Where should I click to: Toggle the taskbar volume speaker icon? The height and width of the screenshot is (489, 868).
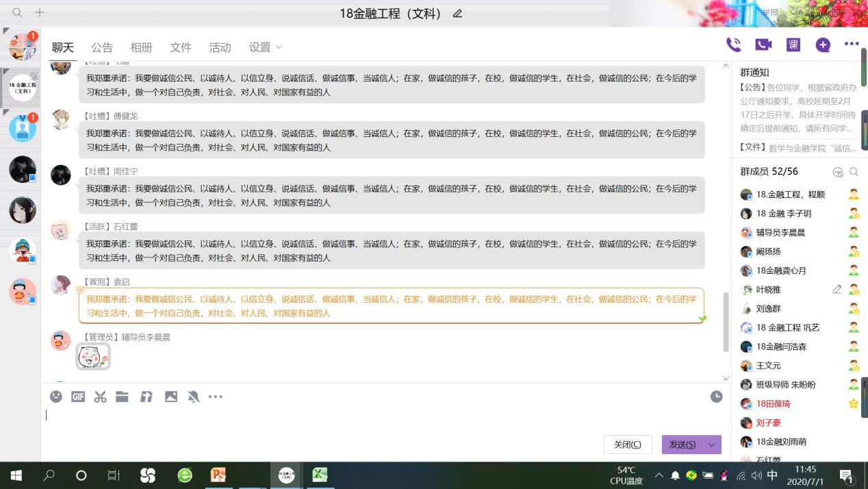pos(756,475)
